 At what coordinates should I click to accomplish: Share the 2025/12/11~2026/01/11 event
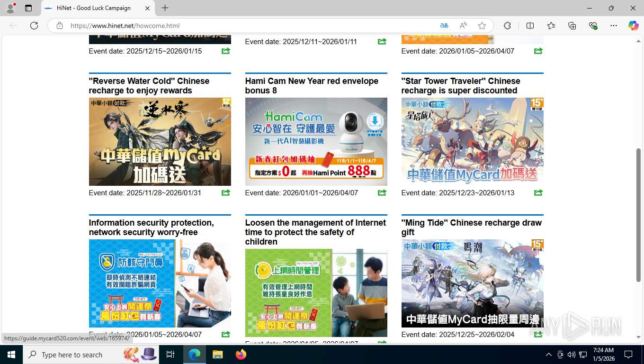click(x=382, y=41)
